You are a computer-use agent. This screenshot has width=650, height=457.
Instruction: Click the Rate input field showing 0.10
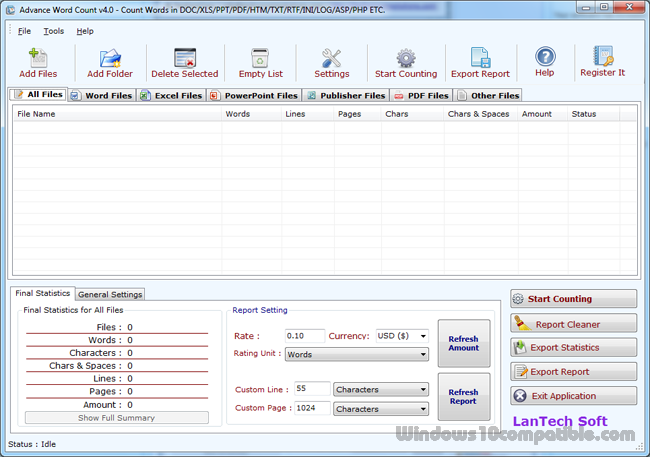point(305,336)
